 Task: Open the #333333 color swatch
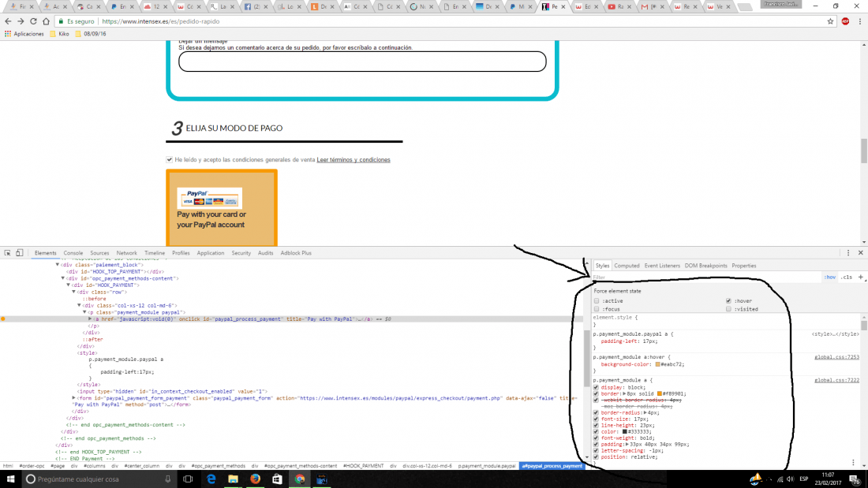pyautogui.click(x=624, y=431)
